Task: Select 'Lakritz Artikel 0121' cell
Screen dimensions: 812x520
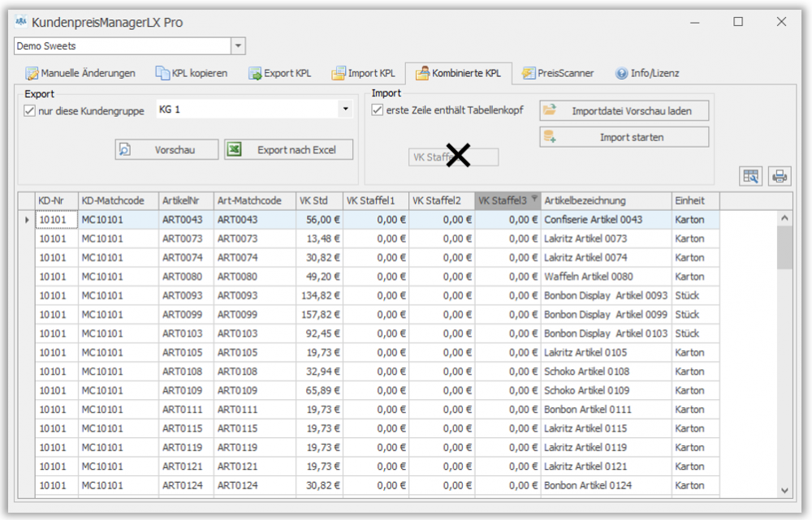Action: [606, 466]
